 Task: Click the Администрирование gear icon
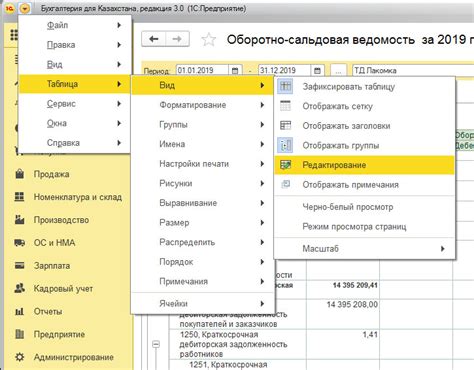coord(19,357)
